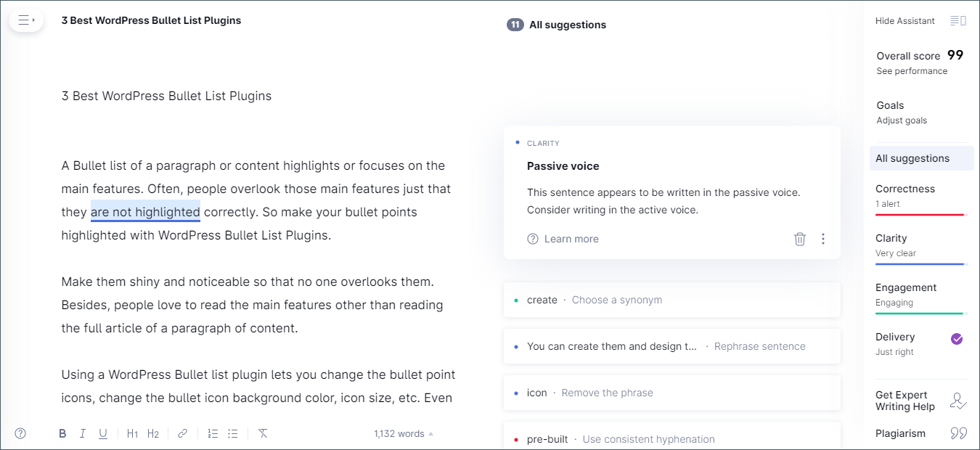This screenshot has width=980, height=450.
Task: Apply H1 heading formatting
Action: click(x=132, y=433)
